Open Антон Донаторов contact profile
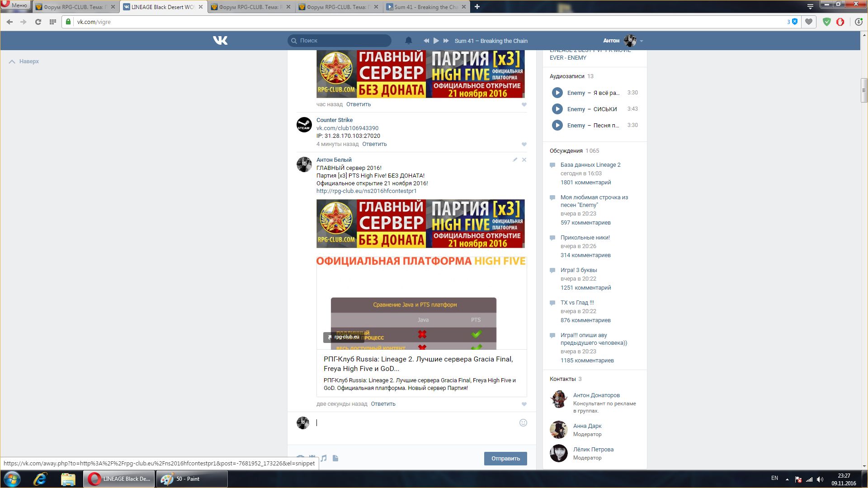This screenshot has width=868, height=488. [596, 395]
